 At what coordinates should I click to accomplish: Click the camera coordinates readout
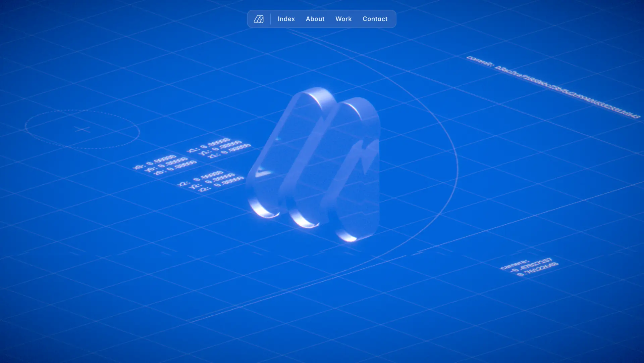[x=529, y=267]
